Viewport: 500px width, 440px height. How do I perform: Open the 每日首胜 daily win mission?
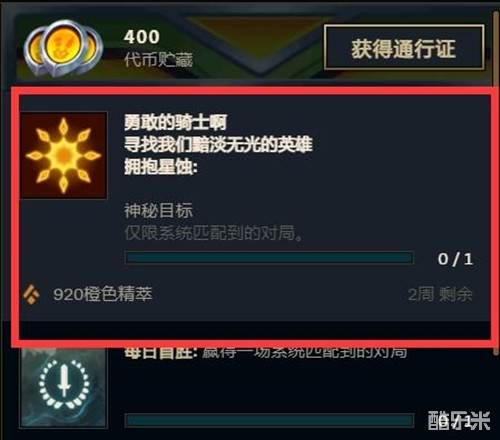coord(266,352)
